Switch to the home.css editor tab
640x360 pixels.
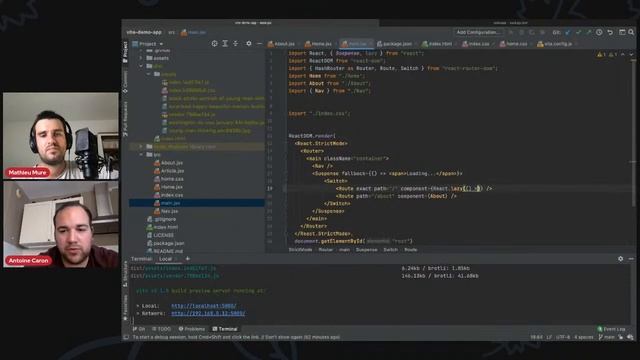pyautogui.click(x=514, y=44)
